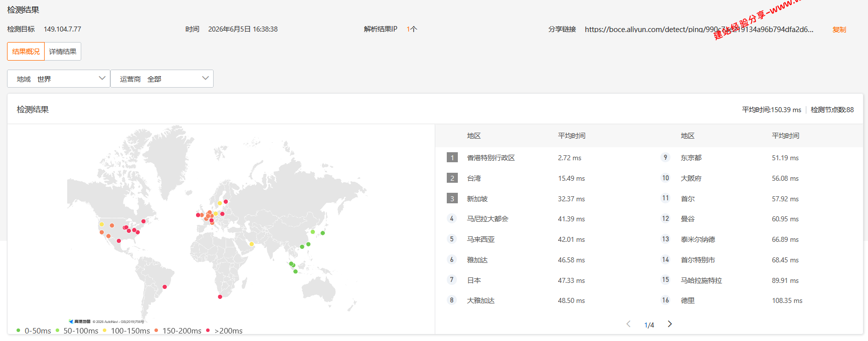The image size is (868, 341).
Task: Click the 首尔 region name
Action: coord(687,199)
